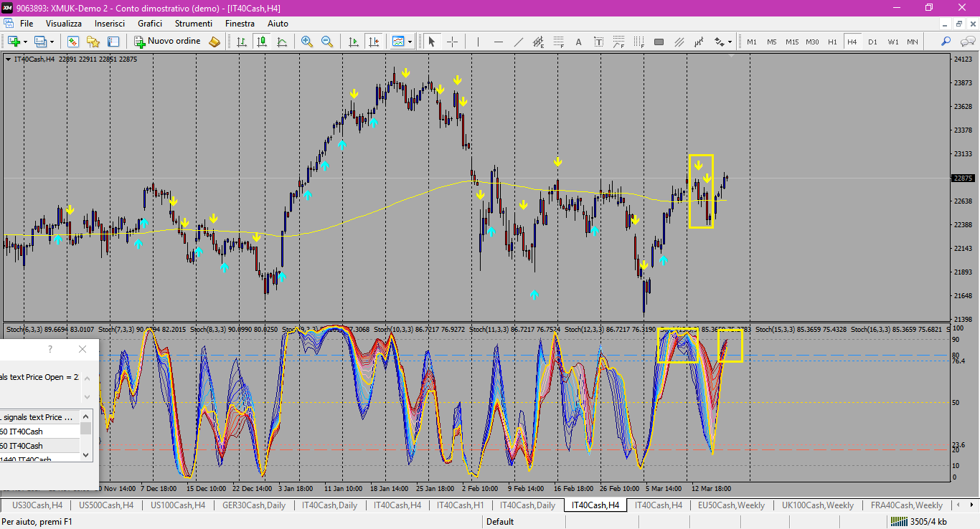Screen dimensions: 980x529
Task: Switch to bar chart display
Action: [x=242, y=42]
